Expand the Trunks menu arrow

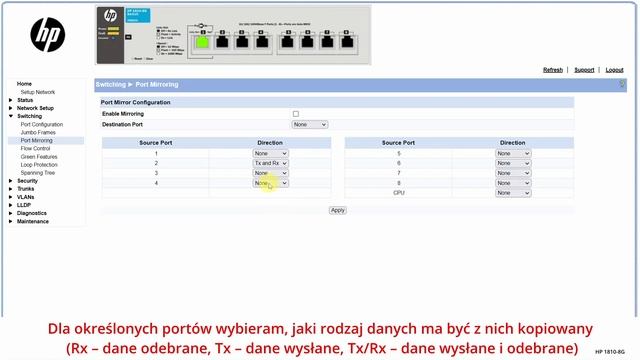11,189
